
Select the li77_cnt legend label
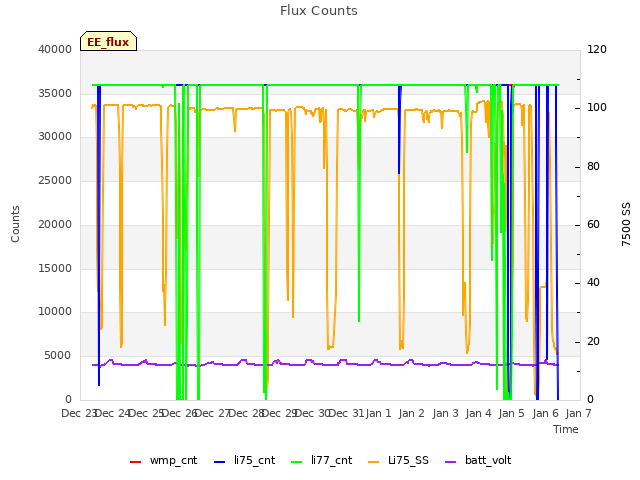click(x=331, y=460)
